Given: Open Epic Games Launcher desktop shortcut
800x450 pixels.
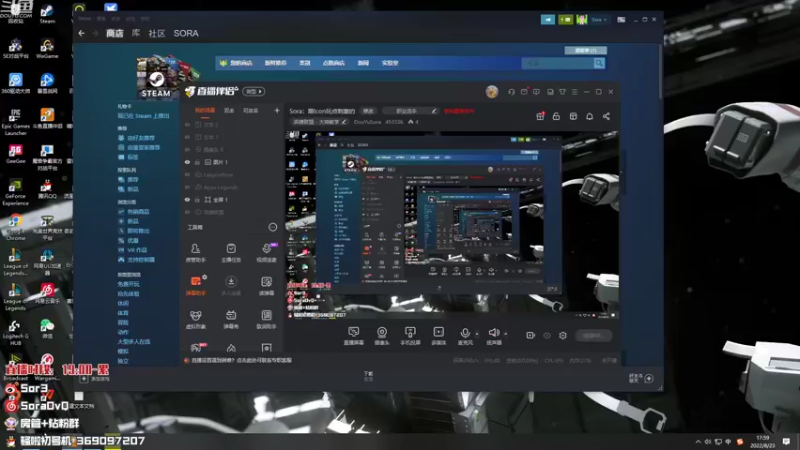Looking at the screenshot, I should click(x=15, y=122).
